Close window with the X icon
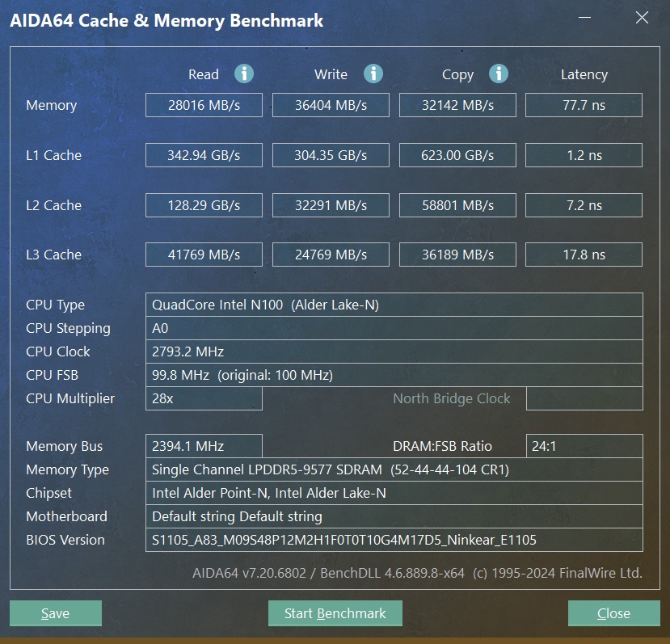670x644 pixels. coord(642,18)
